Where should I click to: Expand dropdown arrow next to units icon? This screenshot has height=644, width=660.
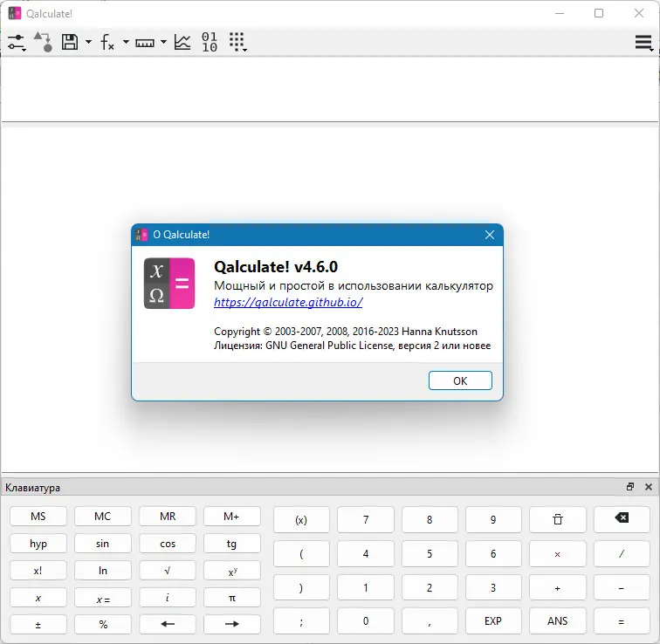pyautogui.click(x=164, y=42)
